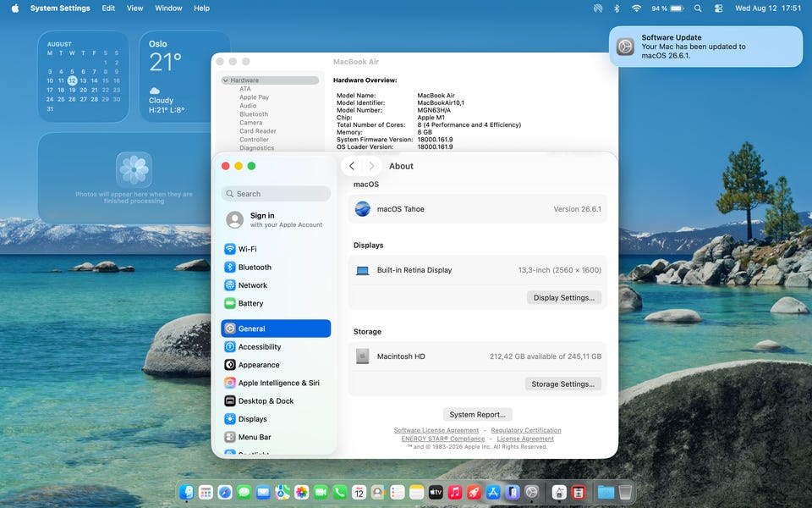Click the Finder icon in the Dock
The width and height of the screenshot is (812, 508).
pyautogui.click(x=186, y=492)
